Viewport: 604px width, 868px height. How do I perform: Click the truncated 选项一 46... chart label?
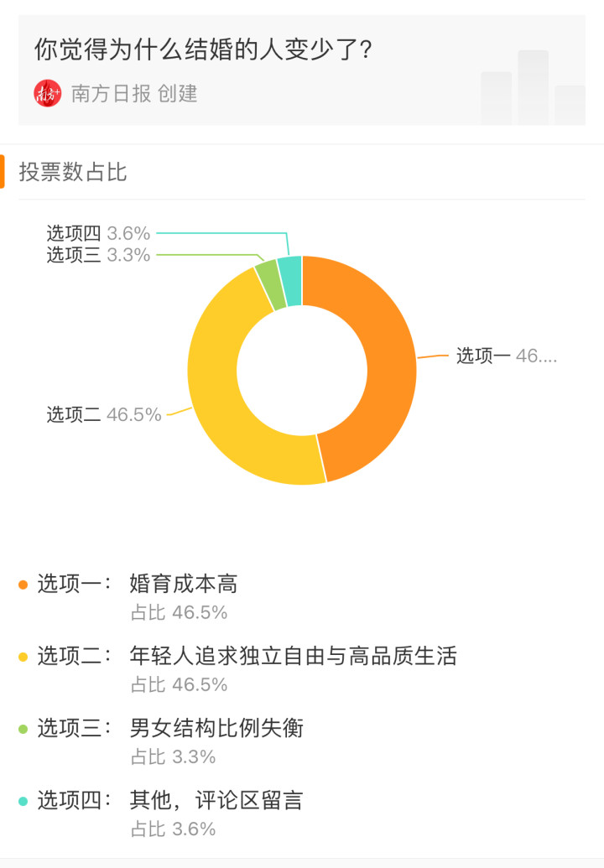(507, 356)
